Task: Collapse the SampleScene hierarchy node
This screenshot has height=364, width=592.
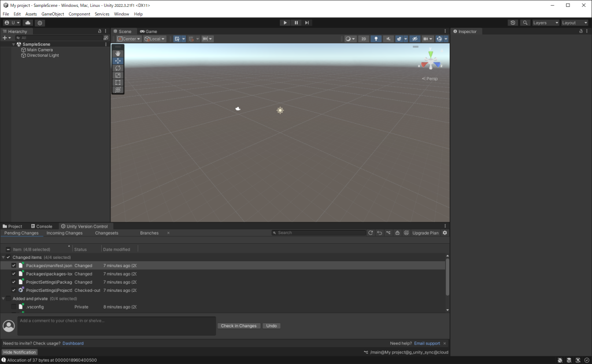Action: pos(14,44)
